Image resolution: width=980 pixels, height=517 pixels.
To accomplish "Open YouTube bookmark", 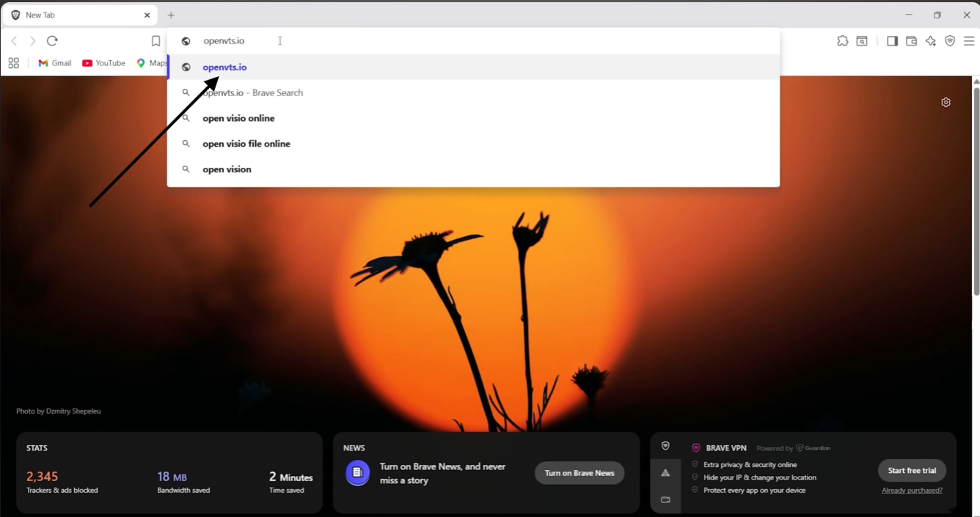I will click(x=103, y=63).
